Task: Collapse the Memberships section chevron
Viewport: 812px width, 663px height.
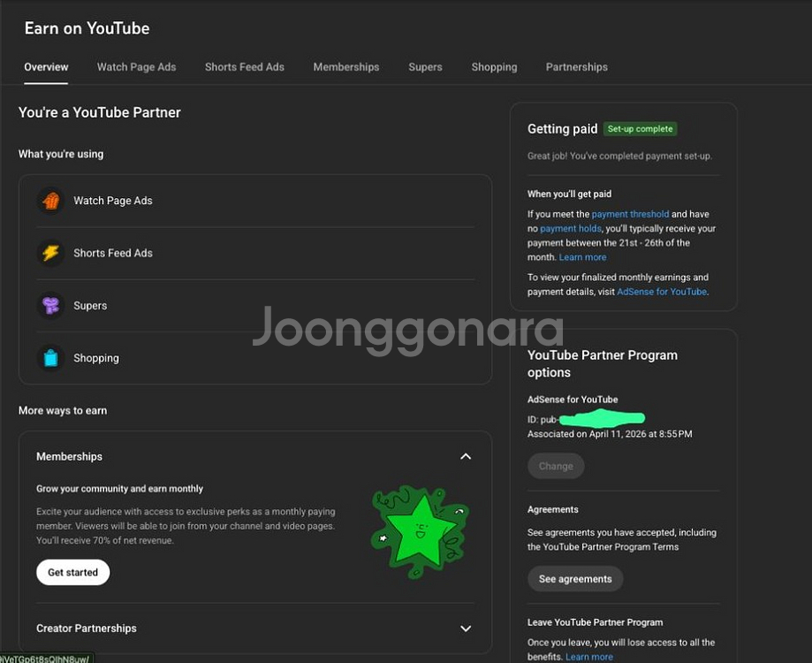Action: [466, 456]
